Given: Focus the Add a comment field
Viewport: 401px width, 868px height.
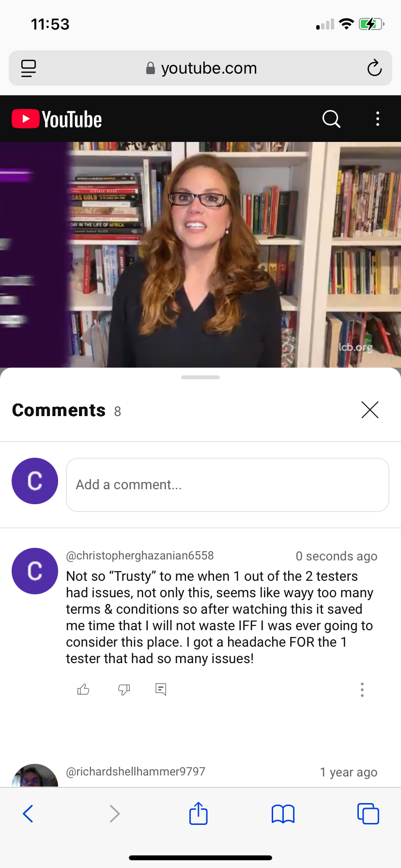Looking at the screenshot, I should [228, 485].
